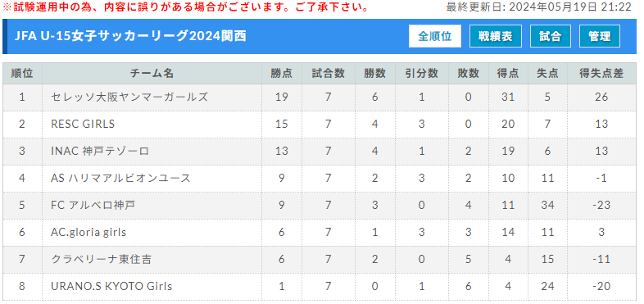644x304 pixels.
Task: Select URANO.S KYOTO Girls team
Action: point(111,286)
